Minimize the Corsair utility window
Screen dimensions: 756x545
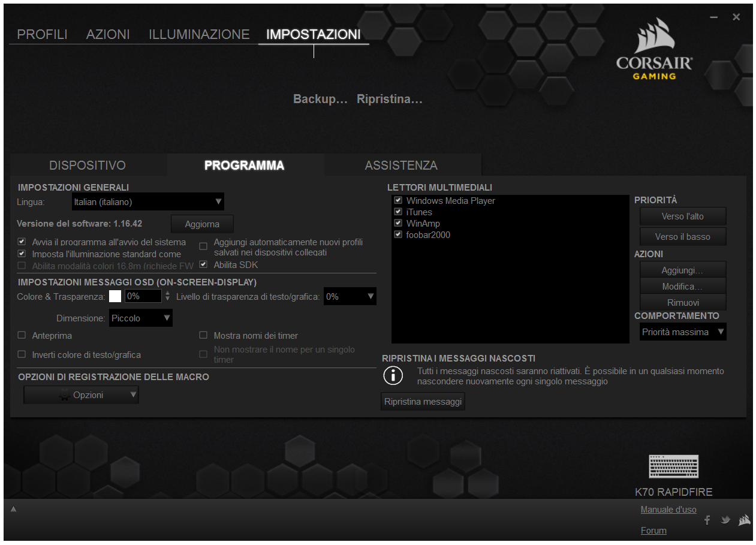[713, 17]
